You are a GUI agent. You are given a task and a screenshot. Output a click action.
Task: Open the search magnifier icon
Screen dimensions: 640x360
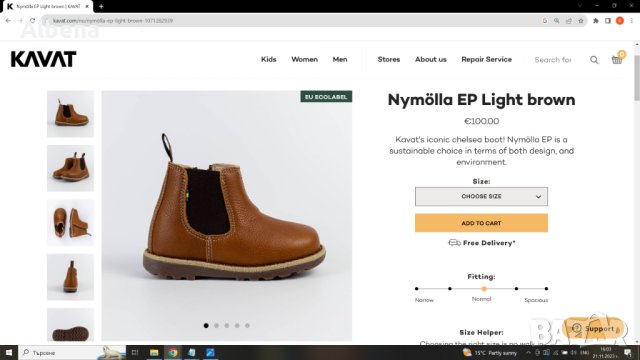pos(594,60)
